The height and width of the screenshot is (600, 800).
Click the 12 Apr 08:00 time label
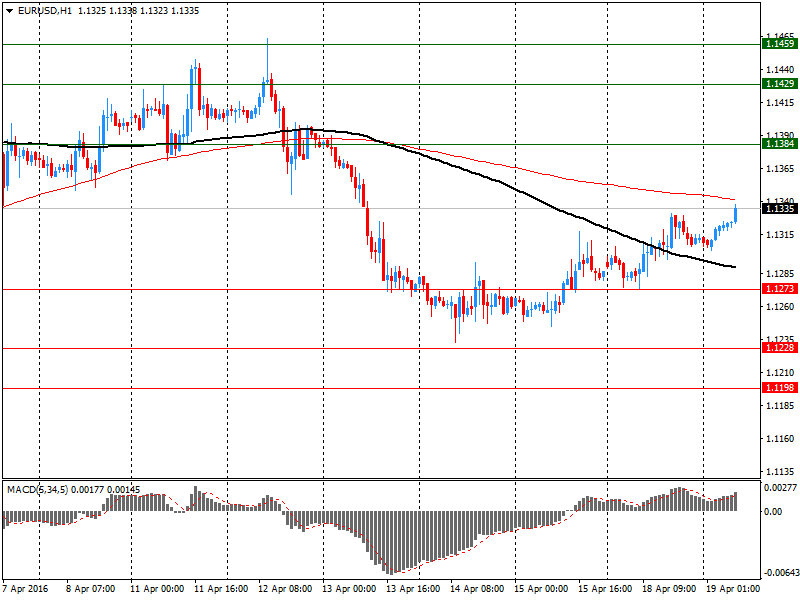tap(285, 589)
